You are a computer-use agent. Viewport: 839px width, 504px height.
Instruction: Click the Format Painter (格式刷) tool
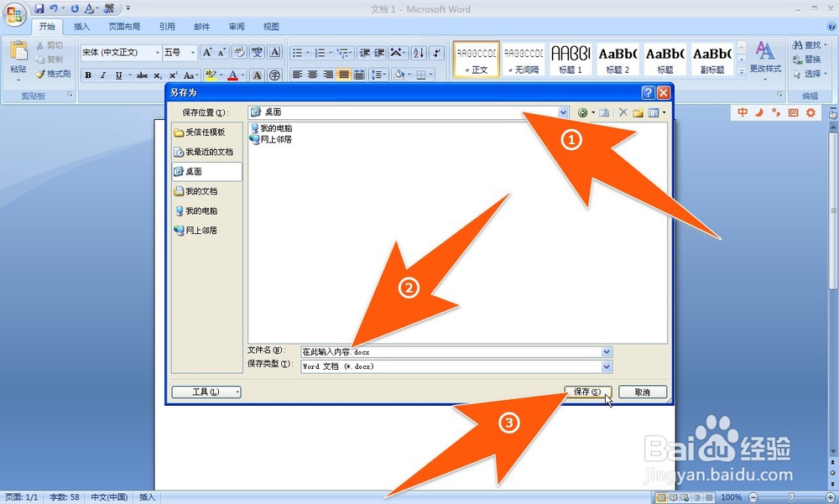(53, 74)
